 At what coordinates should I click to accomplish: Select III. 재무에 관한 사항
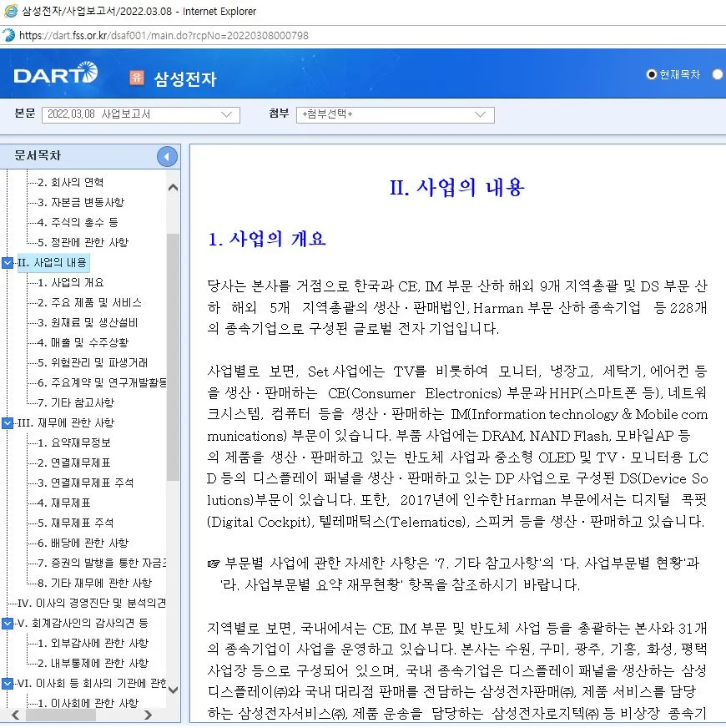click(65, 423)
